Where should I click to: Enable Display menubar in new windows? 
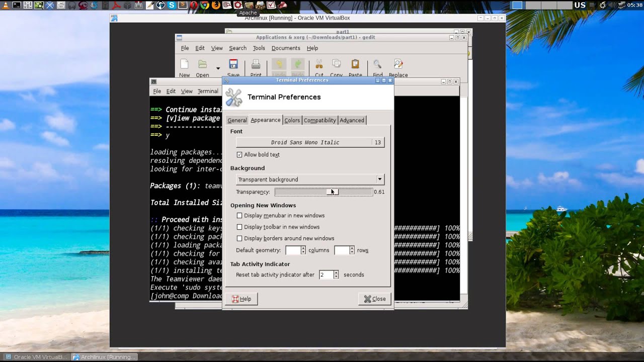pos(239,216)
